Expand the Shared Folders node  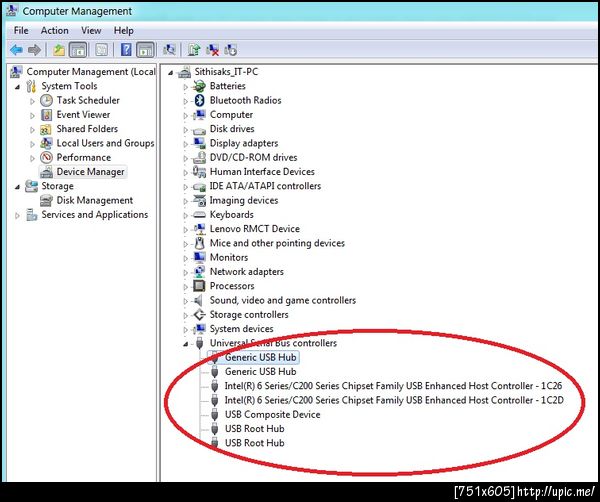pyautogui.click(x=33, y=130)
